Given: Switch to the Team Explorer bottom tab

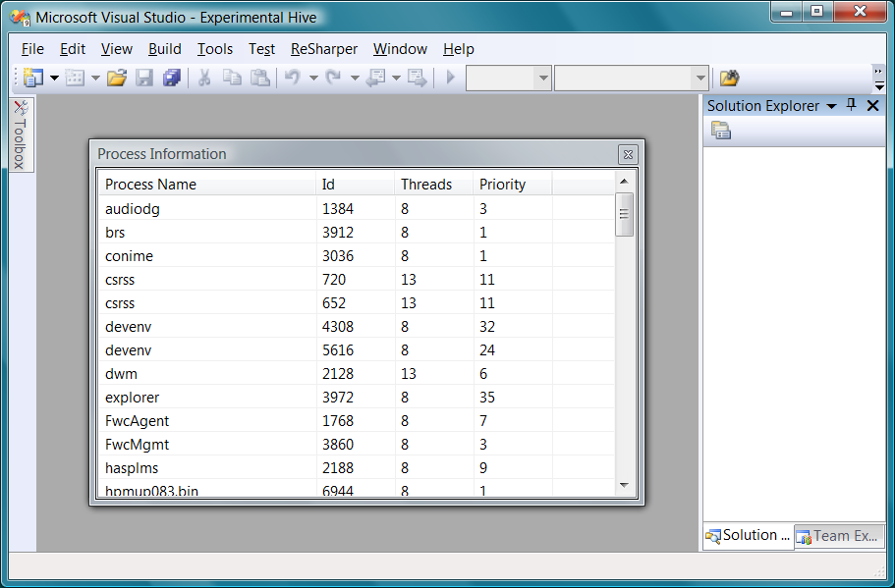Looking at the screenshot, I should point(838,536).
